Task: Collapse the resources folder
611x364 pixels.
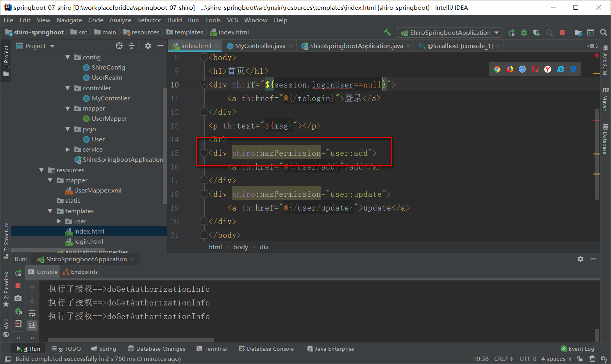Action: [41, 170]
